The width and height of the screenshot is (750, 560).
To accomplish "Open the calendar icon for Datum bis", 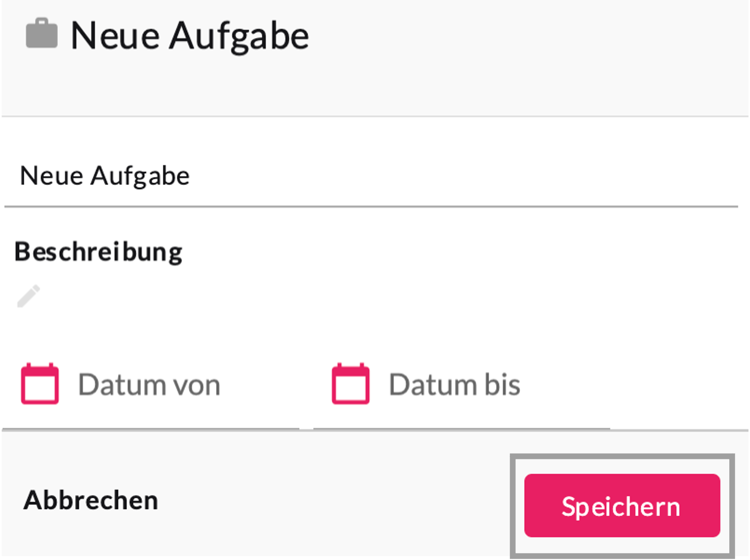I will pos(351,384).
